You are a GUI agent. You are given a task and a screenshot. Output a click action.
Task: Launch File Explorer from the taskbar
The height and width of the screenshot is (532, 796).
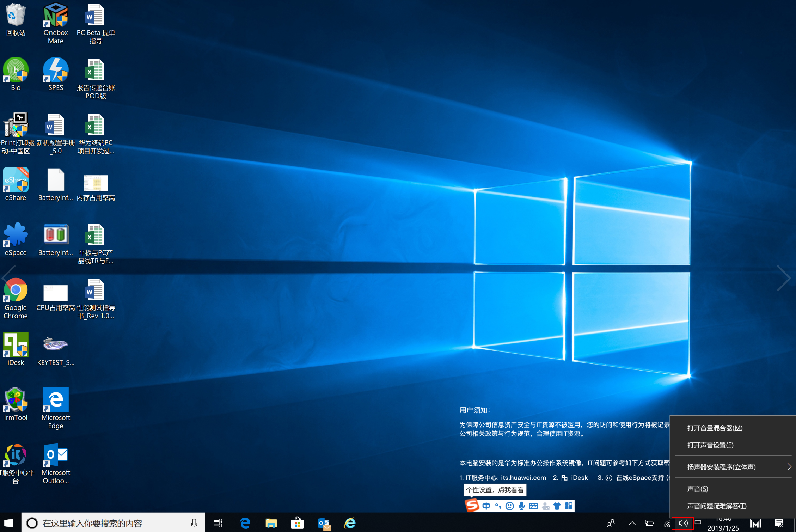pyautogui.click(x=271, y=523)
